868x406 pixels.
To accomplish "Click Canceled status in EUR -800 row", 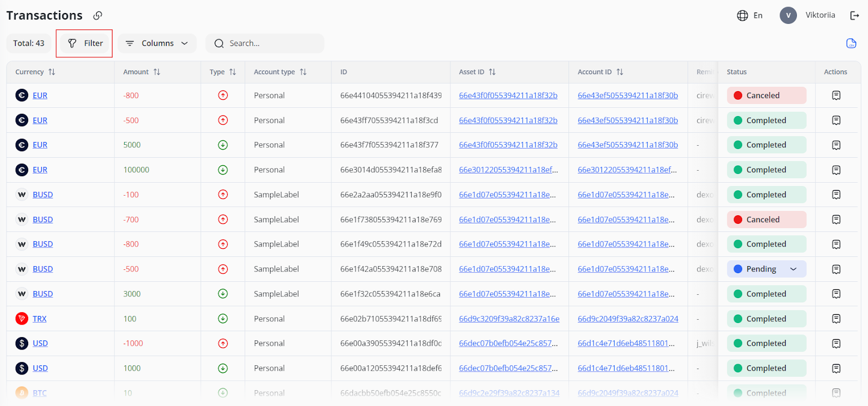I will coord(767,95).
